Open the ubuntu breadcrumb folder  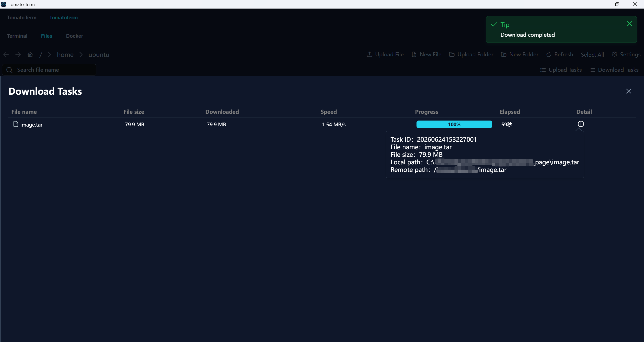[x=99, y=55]
